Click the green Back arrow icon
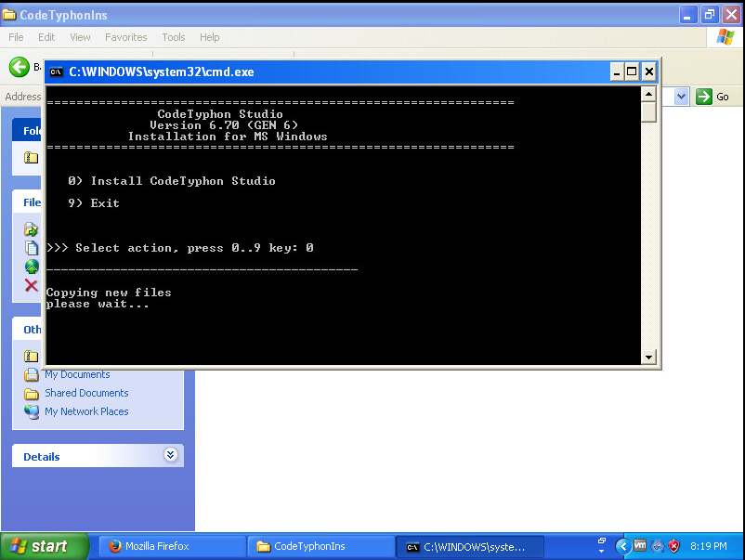The height and width of the screenshot is (560, 745). coord(19,67)
